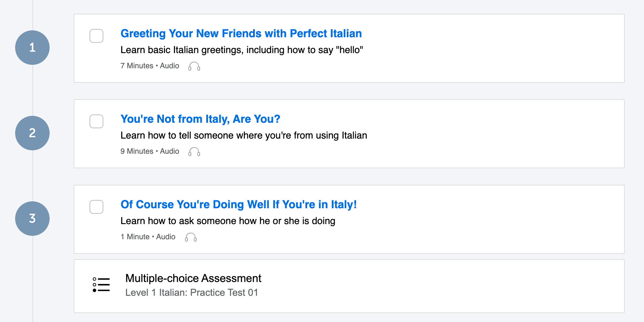The width and height of the screenshot is (644, 322).
Task: Open Greeting Your New Friends with Perfect Italian
Action: [x=241, y=33]
